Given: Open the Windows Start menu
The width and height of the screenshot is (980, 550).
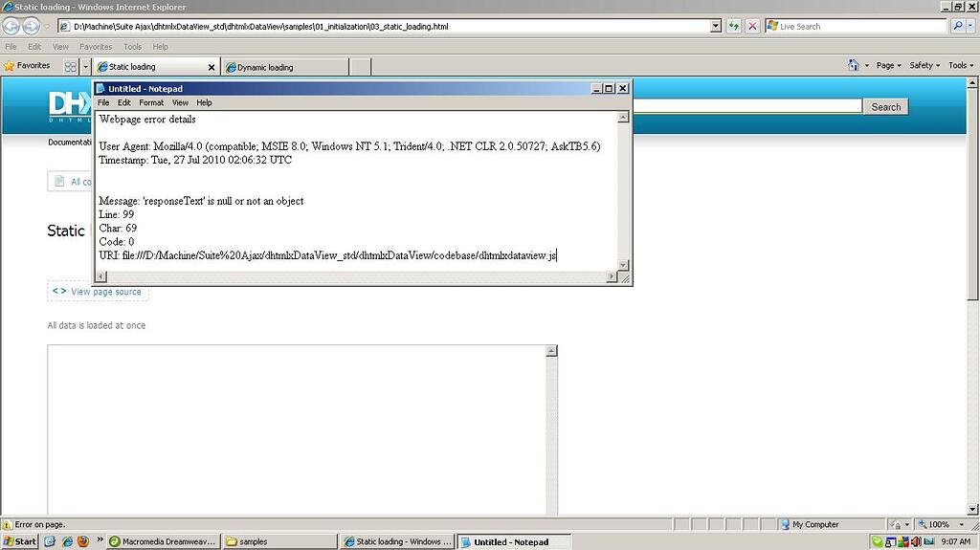Looking at the screenshot, I should click(19, 541).
